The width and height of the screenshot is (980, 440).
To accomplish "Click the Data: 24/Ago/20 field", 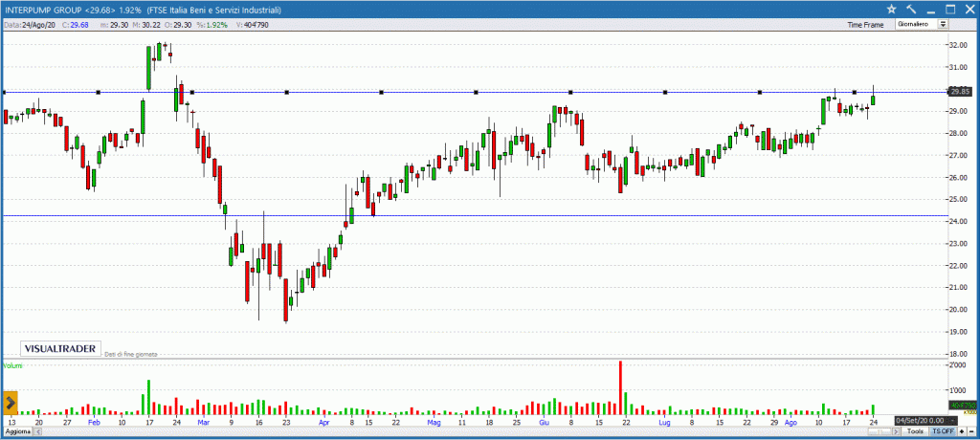I will tap(30, 25).
